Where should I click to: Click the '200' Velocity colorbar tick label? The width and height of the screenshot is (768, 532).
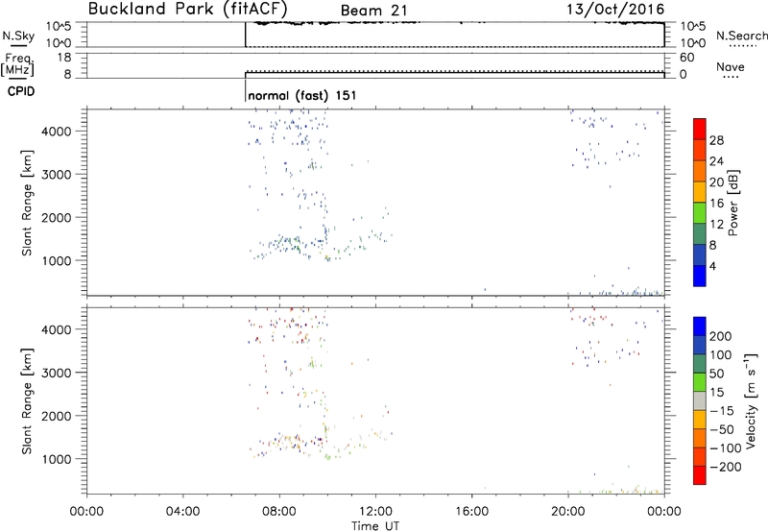[720, 336]
